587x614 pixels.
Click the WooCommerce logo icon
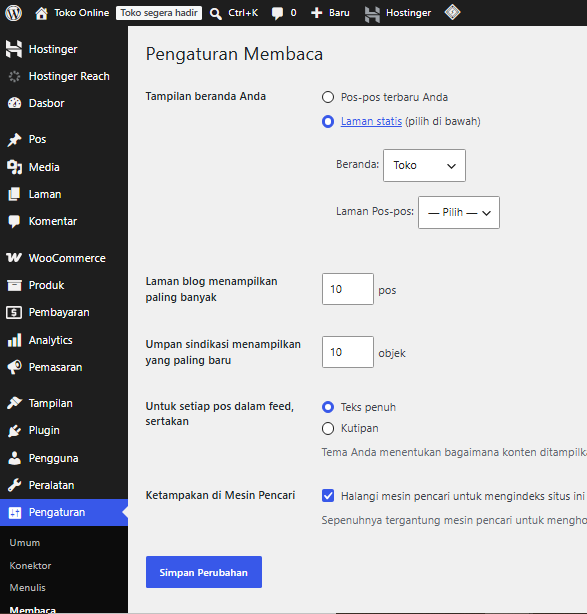pos(14,258)
